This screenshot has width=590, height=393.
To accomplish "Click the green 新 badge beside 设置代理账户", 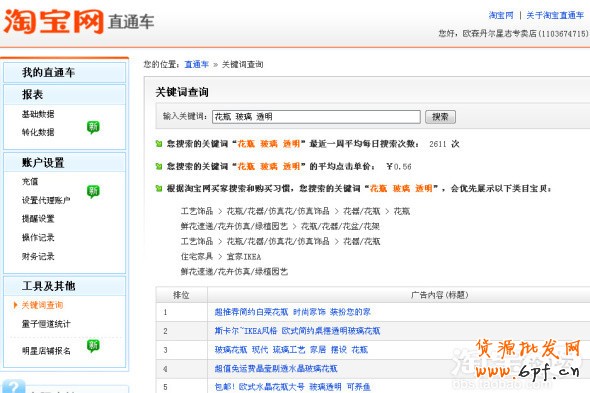I will (x=93, y=192).
